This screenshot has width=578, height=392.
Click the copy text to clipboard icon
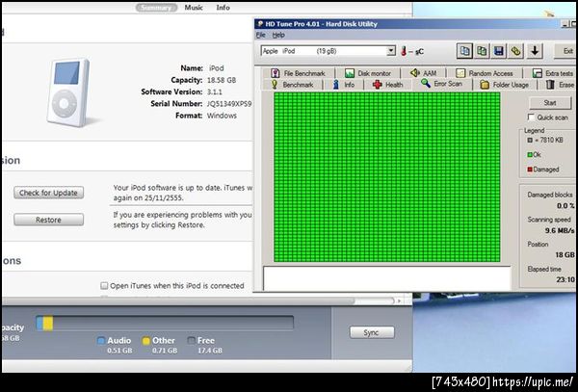pos(464,51)
